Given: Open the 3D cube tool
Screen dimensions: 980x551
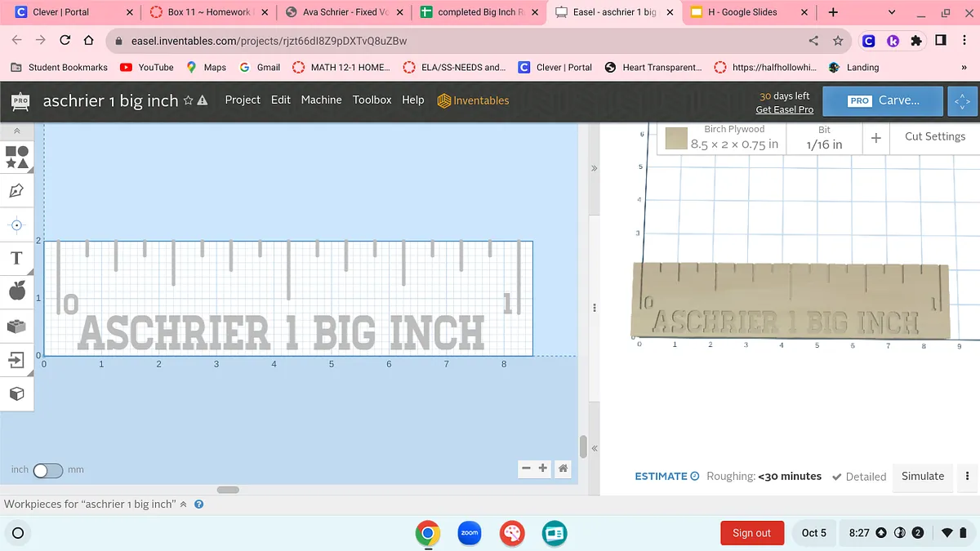Looking at the screenshot, I should pos(16,394).
